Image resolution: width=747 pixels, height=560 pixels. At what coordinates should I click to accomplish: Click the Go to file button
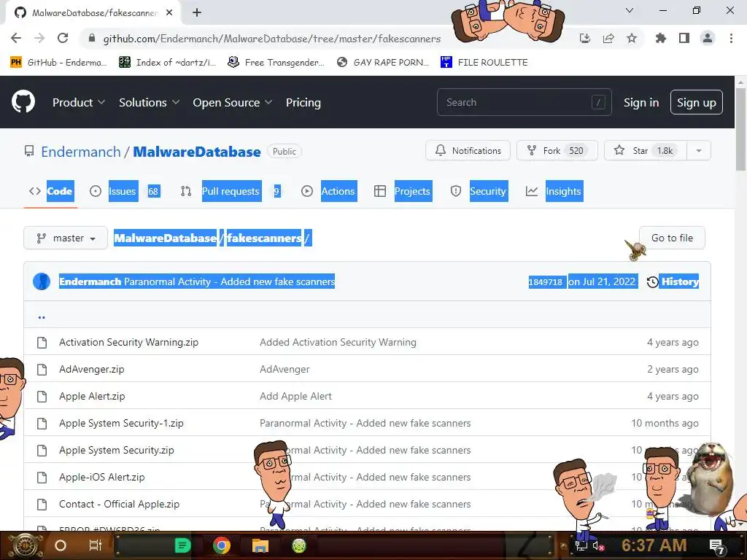672,238
